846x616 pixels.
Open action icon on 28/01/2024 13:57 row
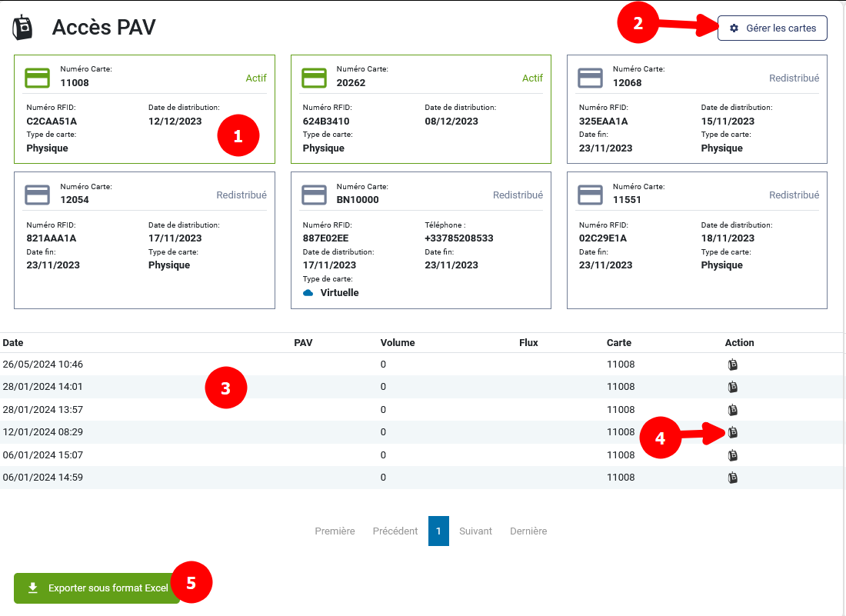tap(732, 410)
